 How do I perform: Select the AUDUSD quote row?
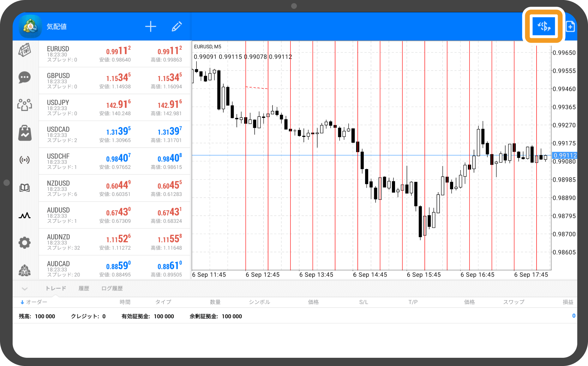click(114, 215)
